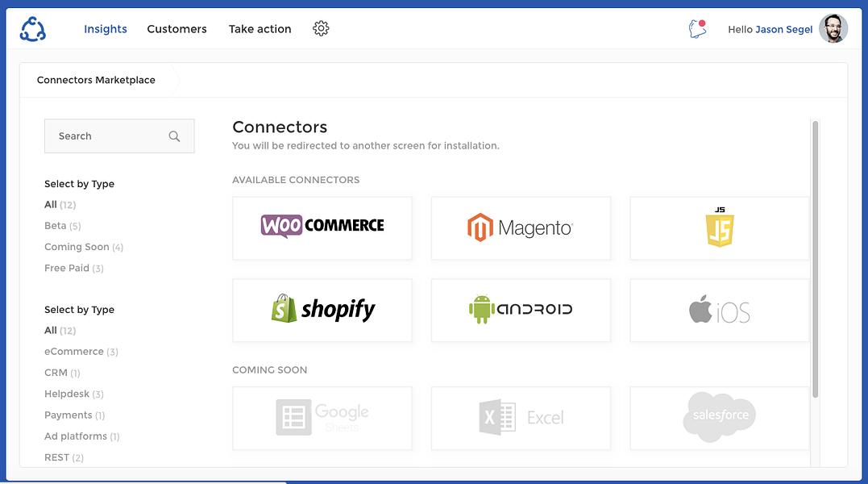868x484 pixels.
Task: Select the Excel coming-soon card
Action: pos(521,418)
